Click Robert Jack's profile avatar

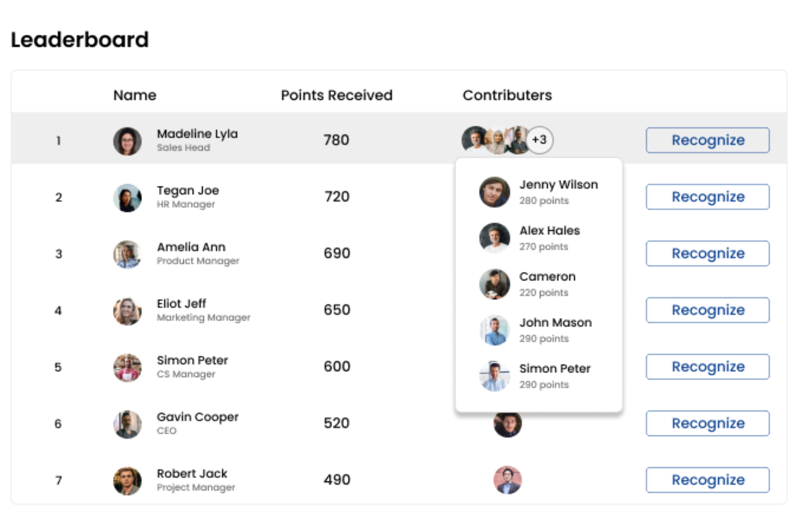click(x=127, y=481)
